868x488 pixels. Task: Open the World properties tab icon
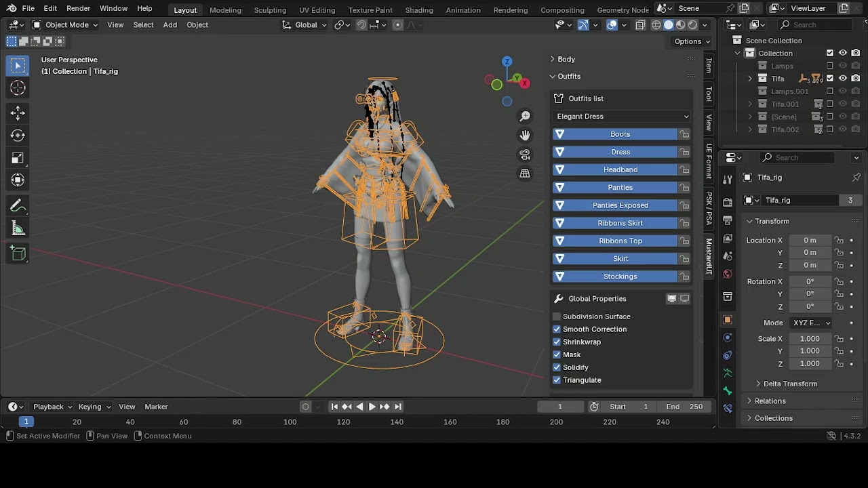728,274
